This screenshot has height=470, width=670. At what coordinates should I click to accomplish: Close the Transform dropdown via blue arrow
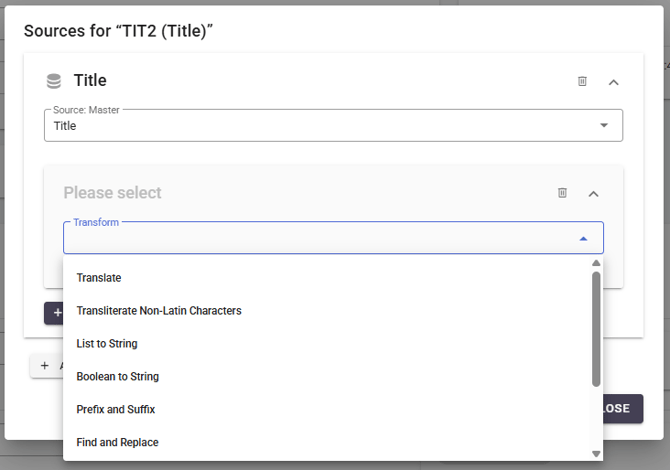pos(583,239)
